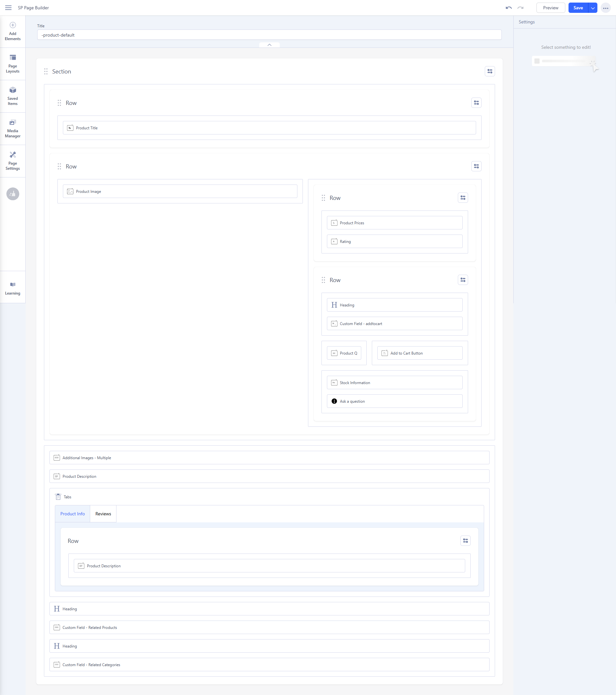The image size is (616, 695).
Task: Open options for the Product Title row
Action: (x=476, y=103)
